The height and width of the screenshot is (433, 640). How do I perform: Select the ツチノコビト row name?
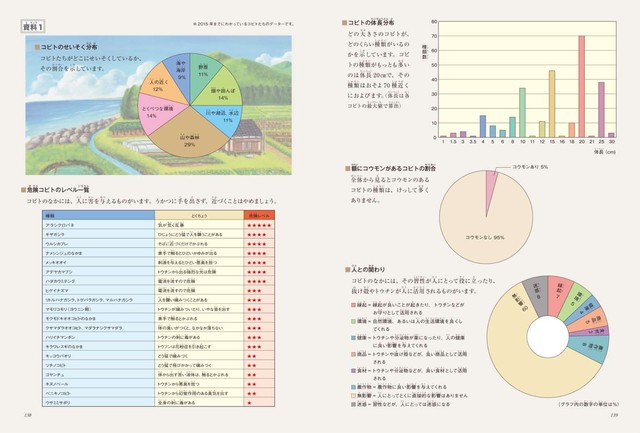coord(56,365)
